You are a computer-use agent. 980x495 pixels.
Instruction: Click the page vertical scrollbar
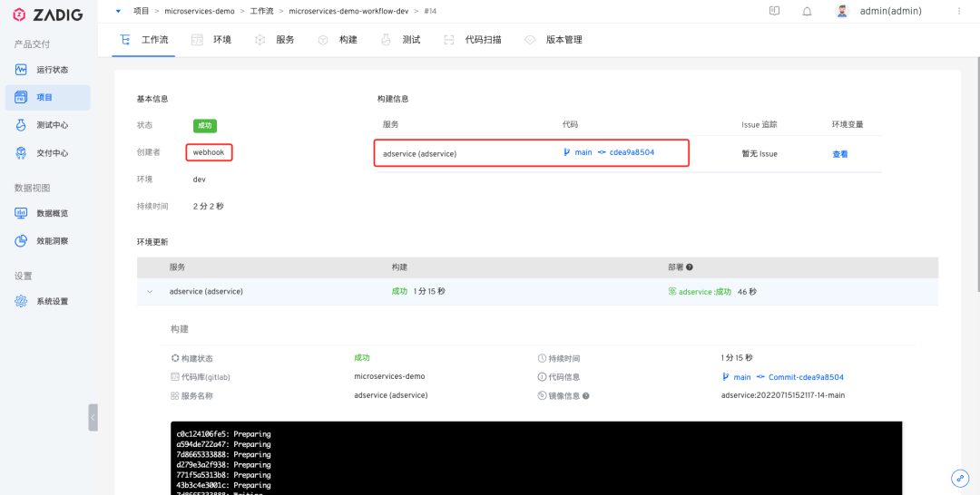(x=977, y=175)
